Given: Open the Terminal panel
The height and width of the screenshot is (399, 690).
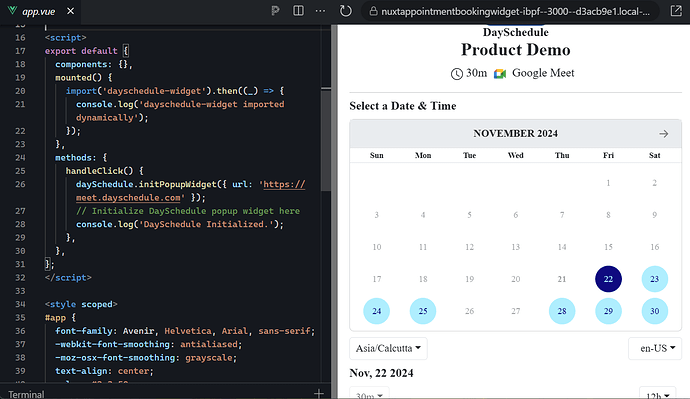Looking at the screenshot, I should click(26, 394).
